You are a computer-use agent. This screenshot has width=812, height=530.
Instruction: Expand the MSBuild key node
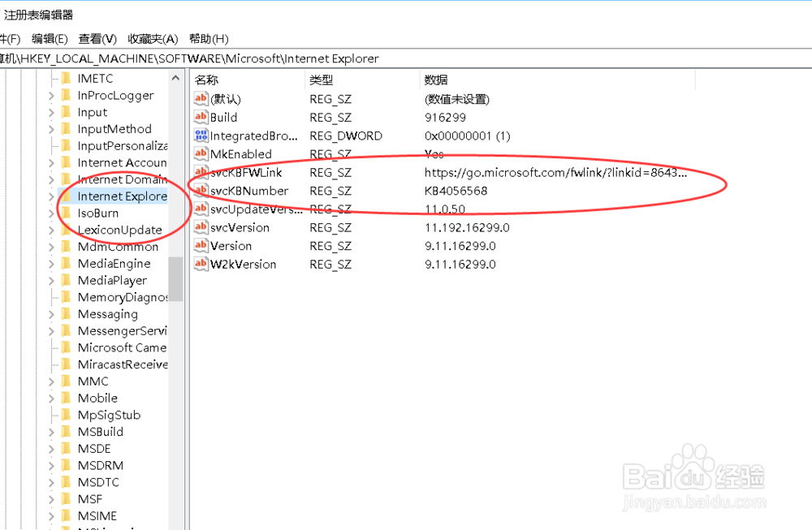tap(50, 432)
